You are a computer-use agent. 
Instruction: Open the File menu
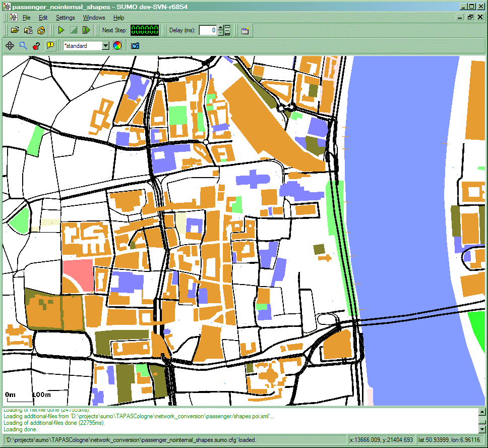point(27,18)
